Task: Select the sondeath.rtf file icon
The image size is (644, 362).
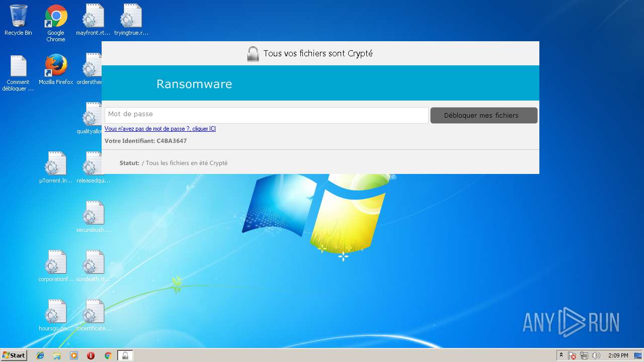Action: (93, 266)
